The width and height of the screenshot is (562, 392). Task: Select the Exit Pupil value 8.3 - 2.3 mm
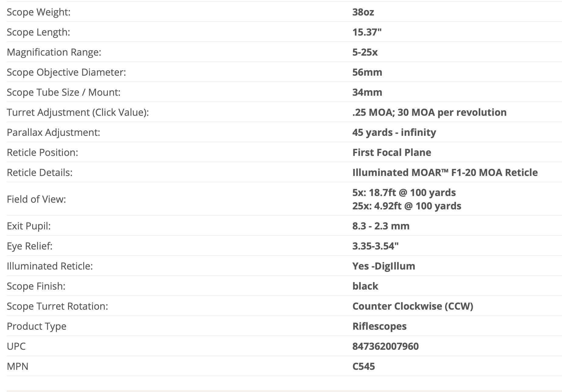click(x=381, y=226)
